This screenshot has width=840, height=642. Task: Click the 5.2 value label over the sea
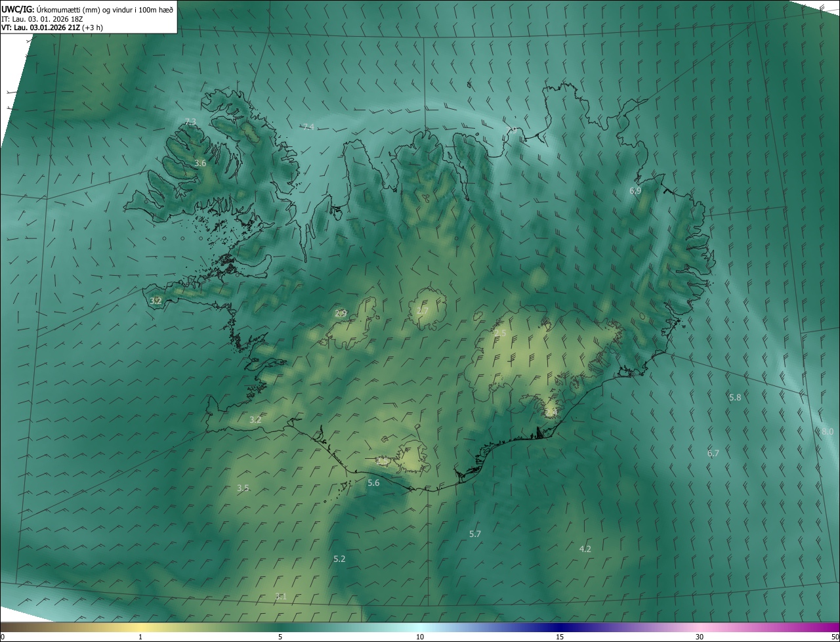pyautogui.click(x=339, y=559)
